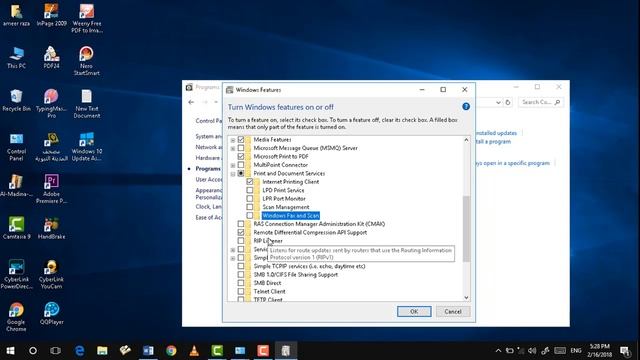Viewport: 640px width, 360px height.
Task: Uncheck Microsoft Print to PDF
Action: (x=241, y=156)
